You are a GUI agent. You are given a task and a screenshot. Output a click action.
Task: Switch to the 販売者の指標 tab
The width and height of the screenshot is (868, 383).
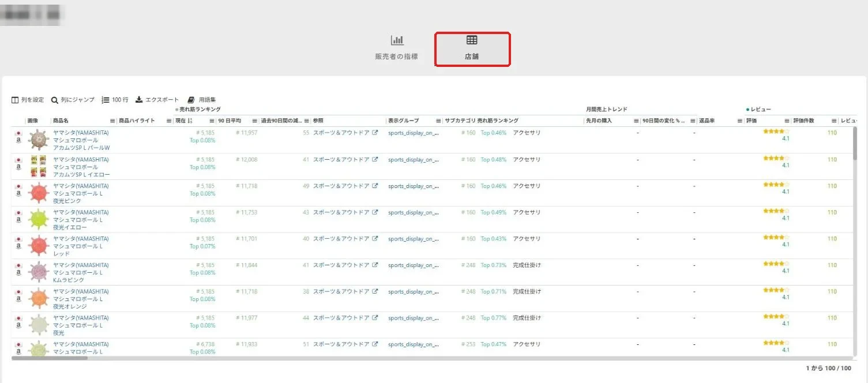point(397,48)
